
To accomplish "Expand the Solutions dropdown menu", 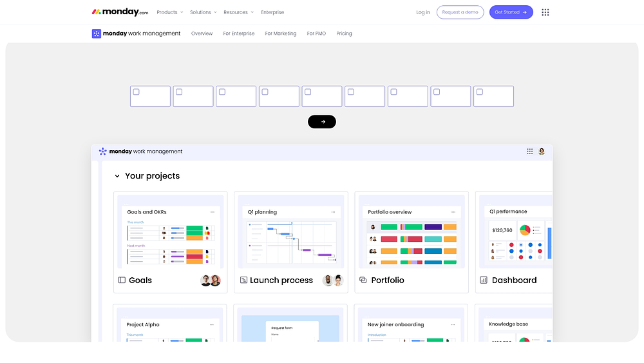I will (x=204, y=12).
